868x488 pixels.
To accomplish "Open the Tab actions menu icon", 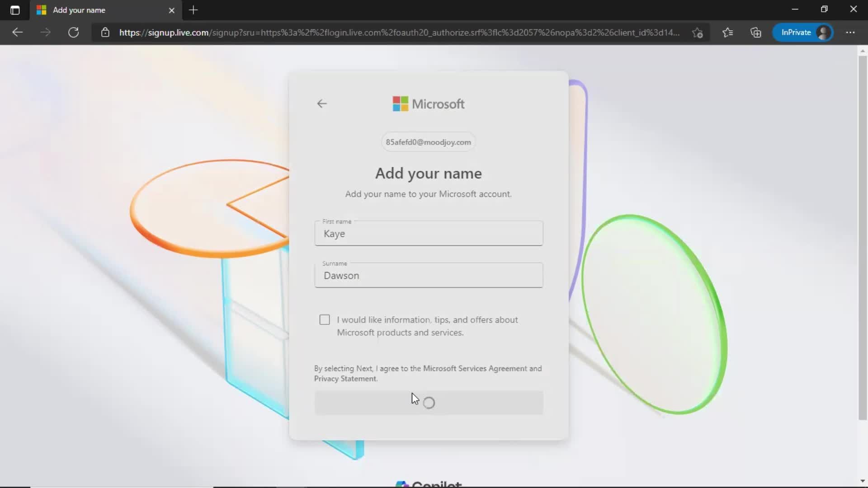I will (15, 10).
